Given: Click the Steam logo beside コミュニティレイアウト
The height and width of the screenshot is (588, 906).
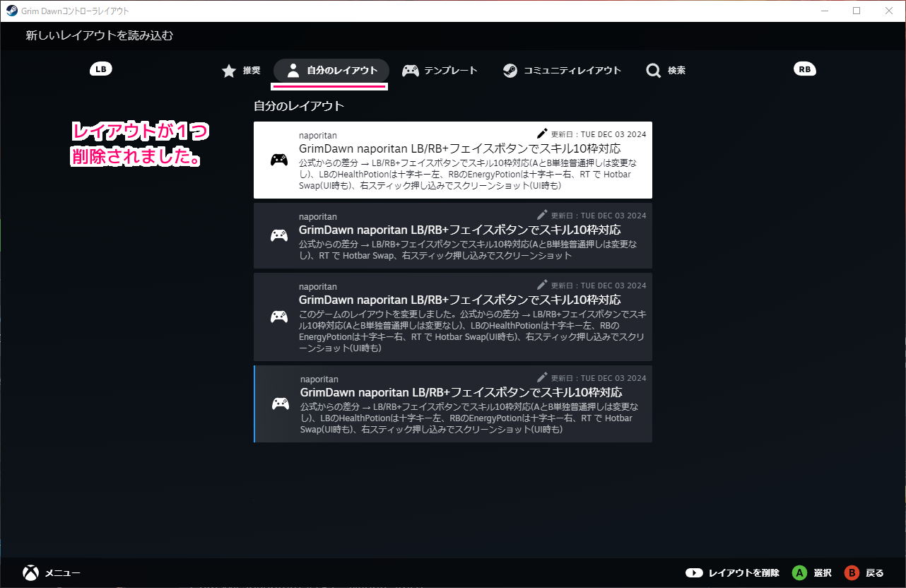Looking at the screenshot, I should tap(510, 71).
